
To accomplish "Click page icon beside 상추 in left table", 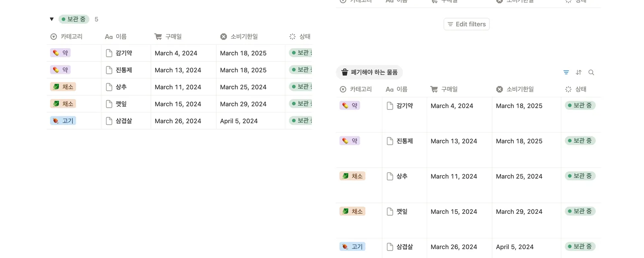I will point(109,87).
